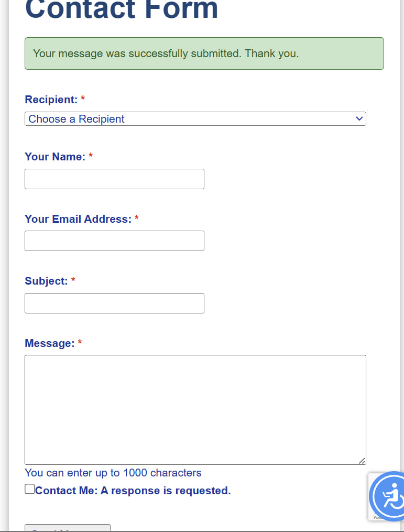Click into the Your Email Address field

[x=114, y=241]
